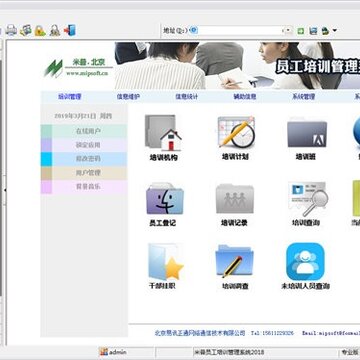Open the 辅助信息 menu
360x360 pixels.
[245, 97]
